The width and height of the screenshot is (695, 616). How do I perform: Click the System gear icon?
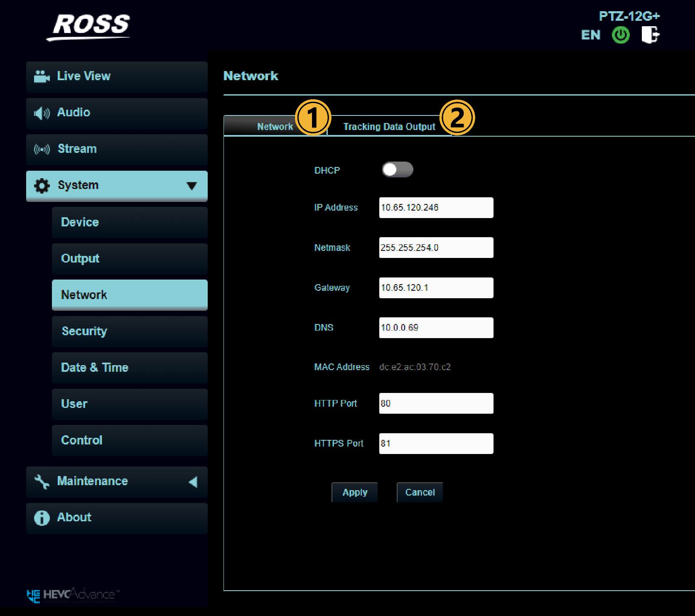coord(42,186)
